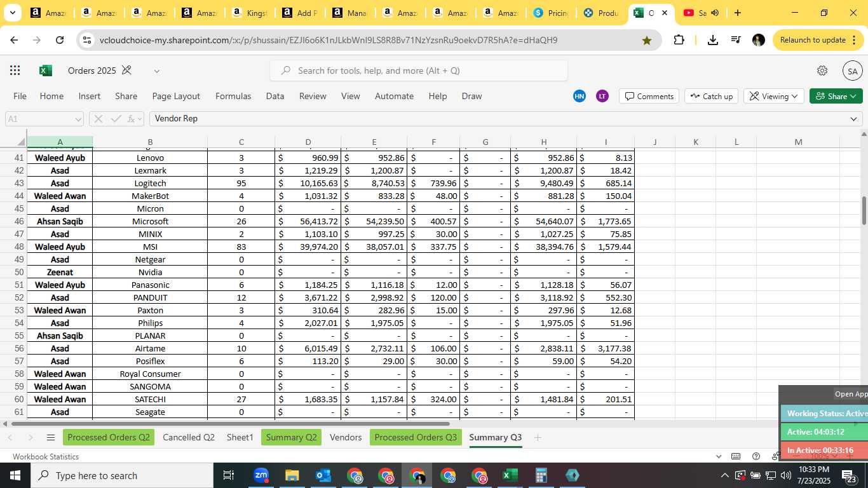Open the File menu
This screenshot has height=488, width=868.
click(20, 96)
